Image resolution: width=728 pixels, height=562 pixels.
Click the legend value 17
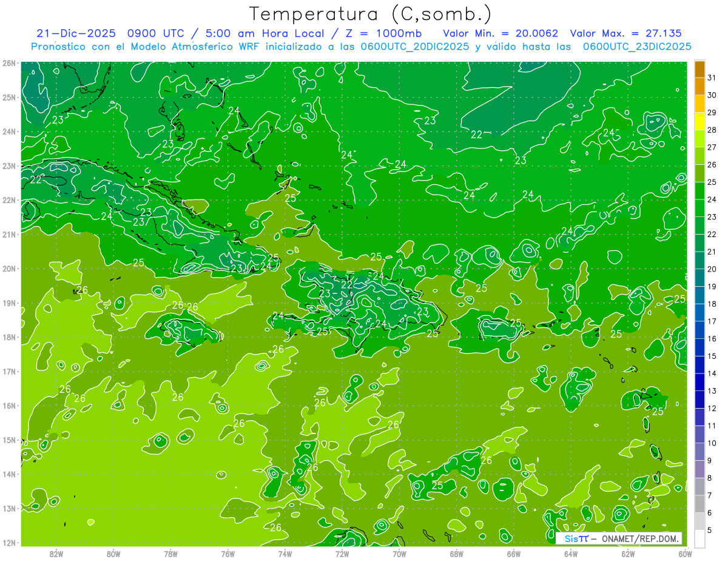(712, 321)
